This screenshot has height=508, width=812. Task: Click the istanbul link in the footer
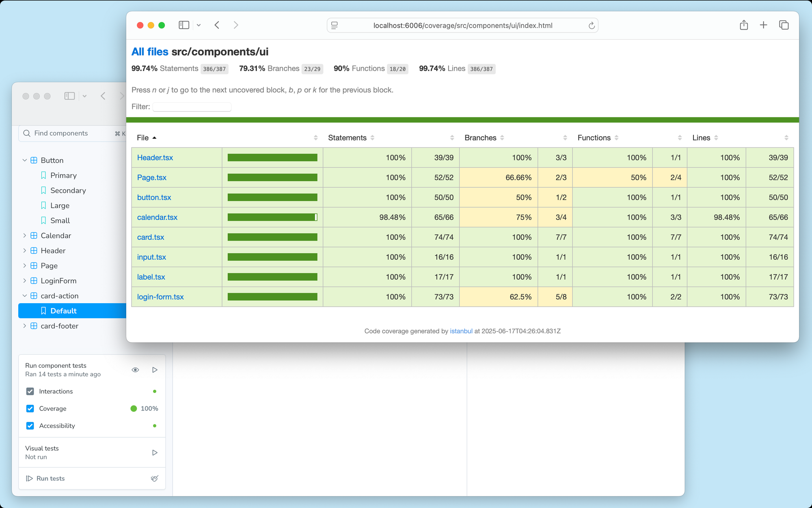click(x=461, y=331)
